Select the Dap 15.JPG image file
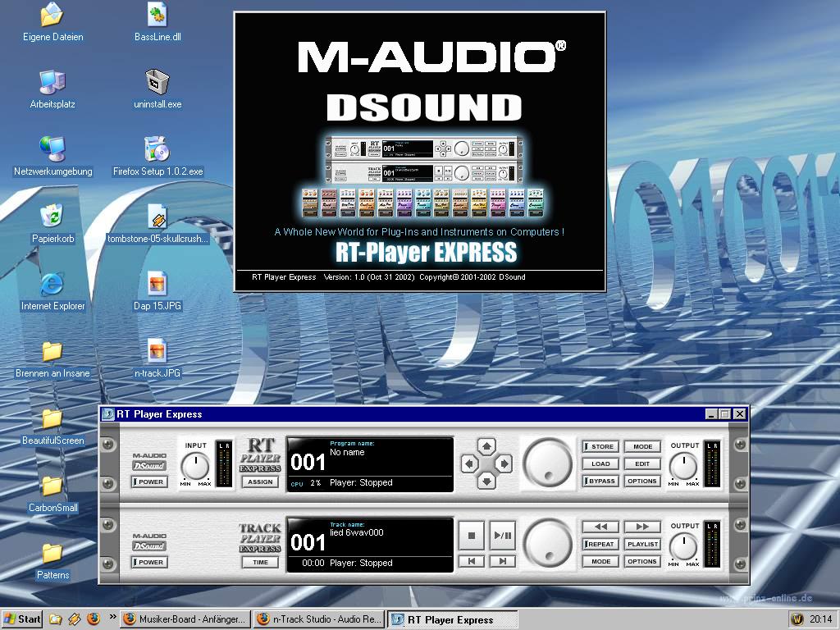Screen dimensions: 840x630 157,291
